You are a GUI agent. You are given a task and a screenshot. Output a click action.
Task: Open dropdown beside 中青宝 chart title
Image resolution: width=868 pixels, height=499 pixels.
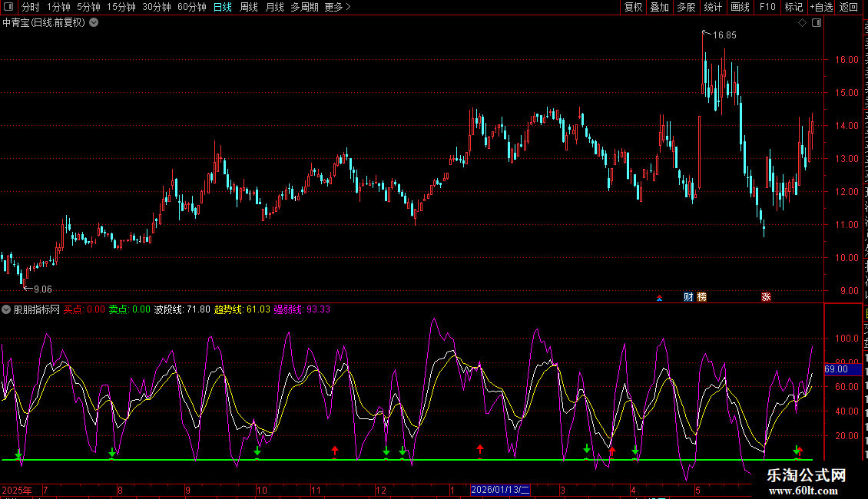click(94, 23)
